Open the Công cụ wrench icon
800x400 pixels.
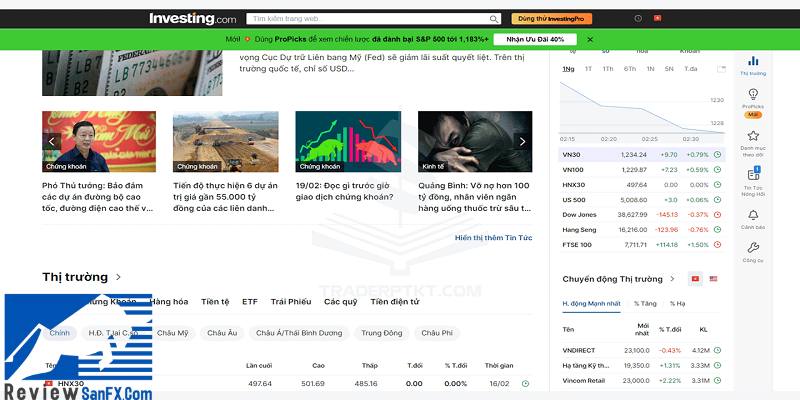click(x=753, y=247)
